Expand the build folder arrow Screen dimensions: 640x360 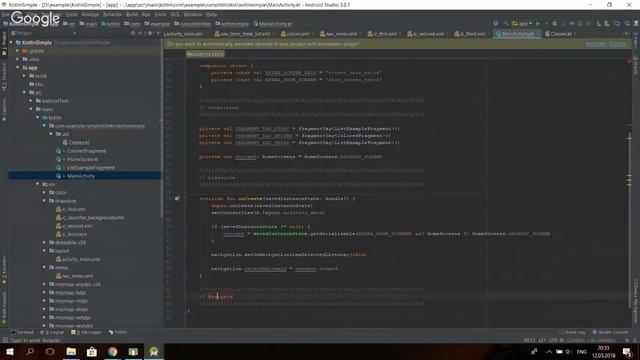[x=24, y=76]
